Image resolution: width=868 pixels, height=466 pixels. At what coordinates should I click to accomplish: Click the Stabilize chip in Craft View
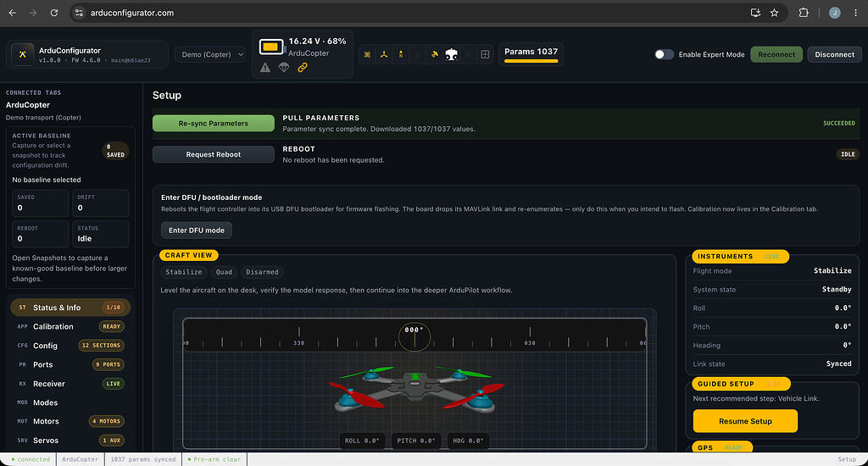pyautogui.click(x=184, y=272)
